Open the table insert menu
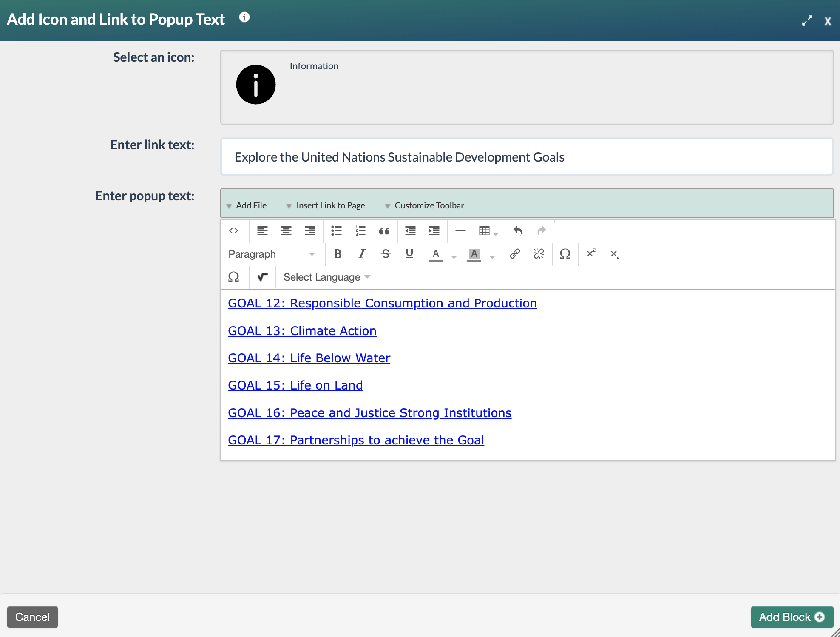The image size is (840, 637). click(x=488, y=231)
